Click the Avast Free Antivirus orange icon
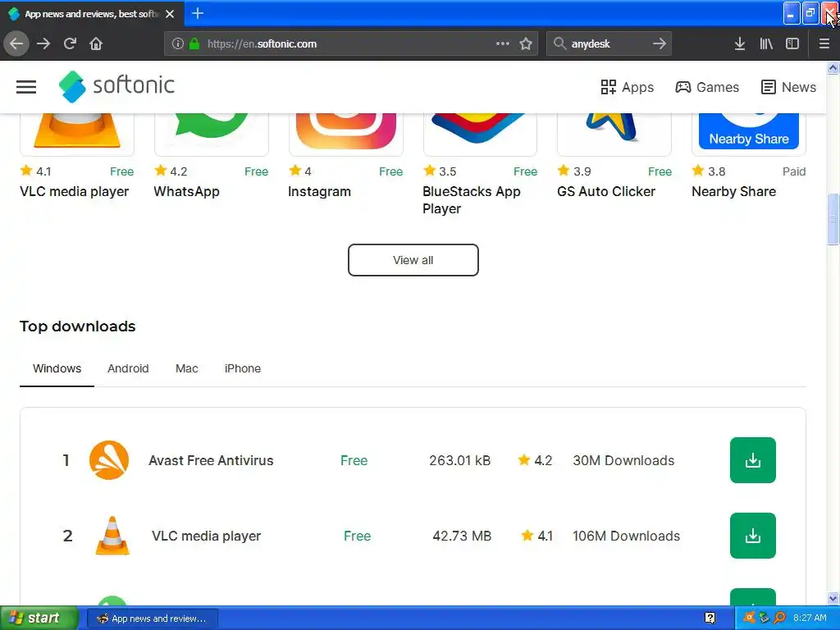 coord(109,460)
